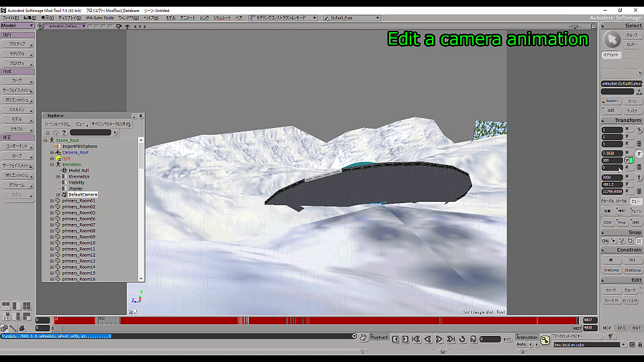Expand the Camera_Root tree node
The height and width of the screenshot is (362, 644).
pyautogui.click(x=52, y=152)
